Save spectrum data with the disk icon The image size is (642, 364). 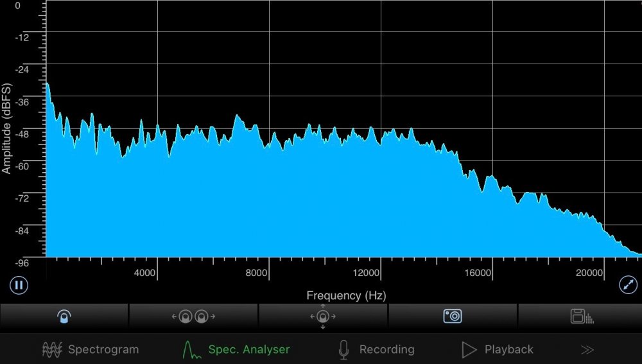coord(582,316)
